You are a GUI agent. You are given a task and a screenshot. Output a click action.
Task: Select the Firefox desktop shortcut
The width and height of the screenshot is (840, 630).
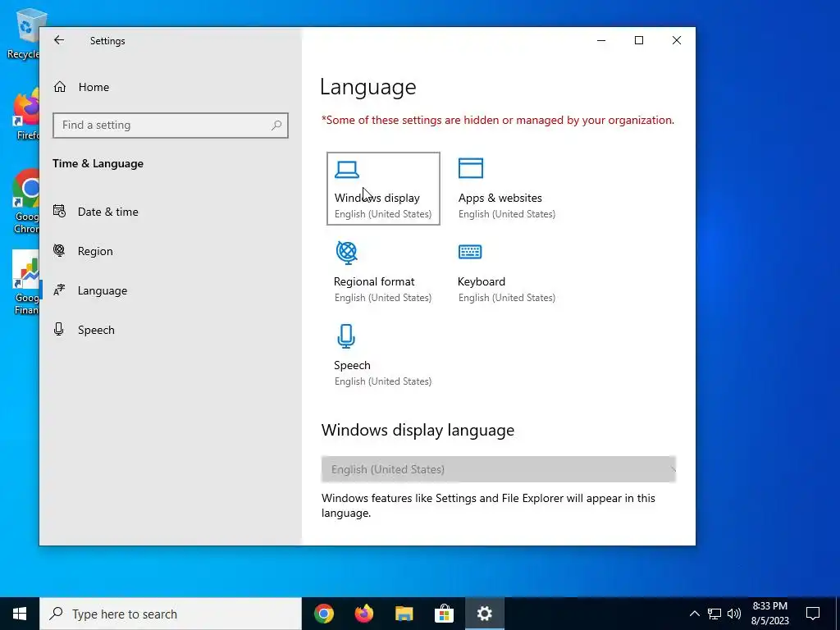coord(26,113)
